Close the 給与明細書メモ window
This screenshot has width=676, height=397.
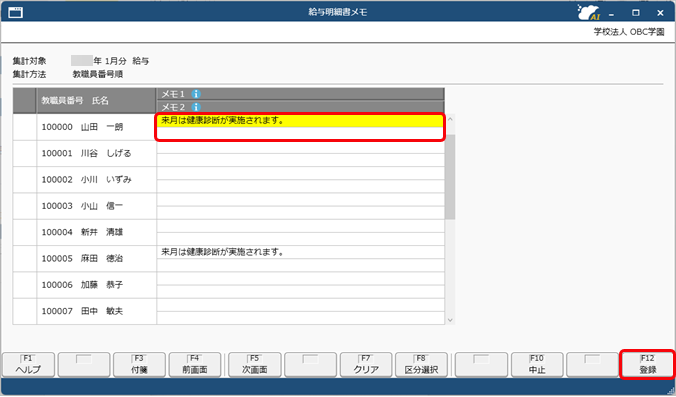tap(660, 13)
